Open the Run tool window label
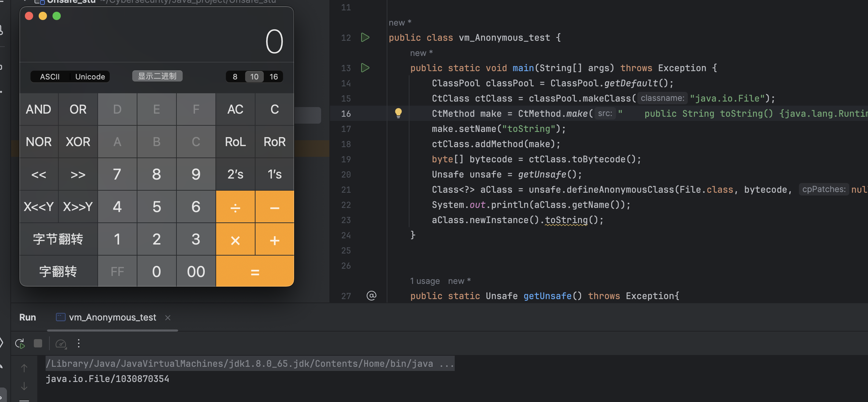 pyautogui.click(x=28, y=317)
